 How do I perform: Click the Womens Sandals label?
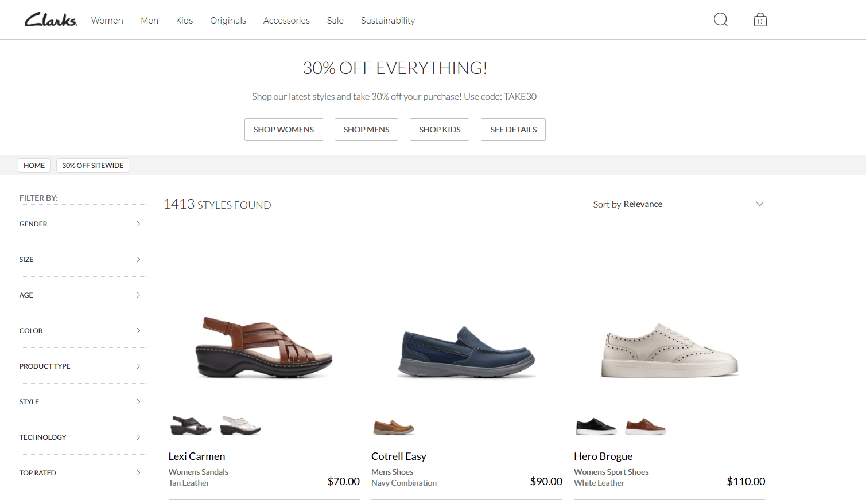[198, 472]
